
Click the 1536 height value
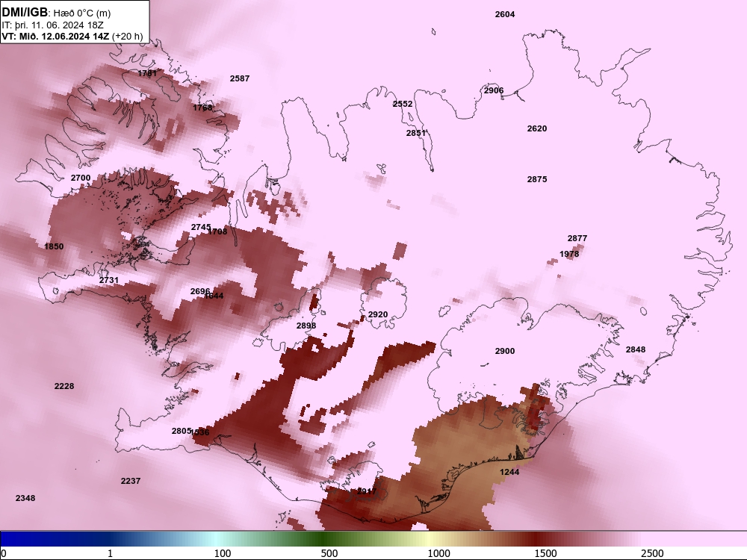[x=200, y=432]
